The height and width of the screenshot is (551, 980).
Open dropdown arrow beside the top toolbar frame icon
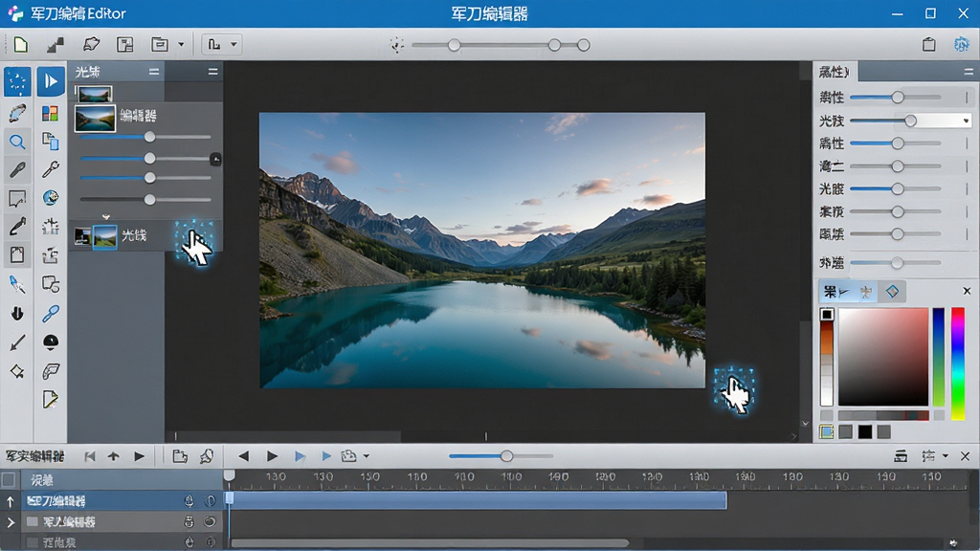pyautogui.click(x=181, y=44)
